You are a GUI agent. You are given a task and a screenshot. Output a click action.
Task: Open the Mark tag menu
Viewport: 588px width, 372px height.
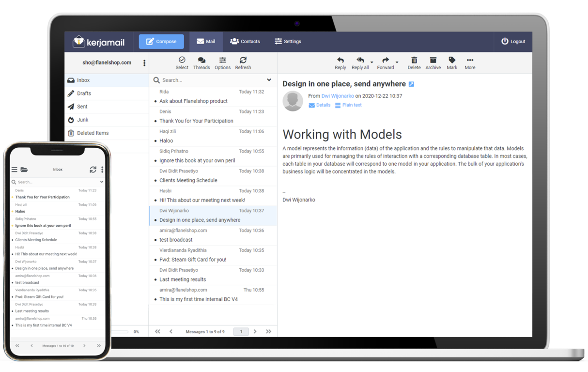(x=452, y=63)
